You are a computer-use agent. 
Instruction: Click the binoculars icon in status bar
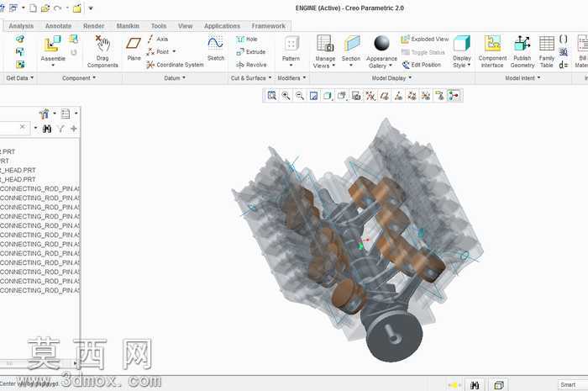[x=475, y=385]
